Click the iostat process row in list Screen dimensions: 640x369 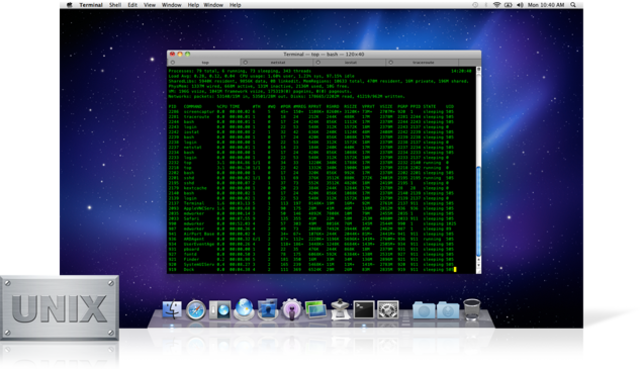click(x=311, y=132)
